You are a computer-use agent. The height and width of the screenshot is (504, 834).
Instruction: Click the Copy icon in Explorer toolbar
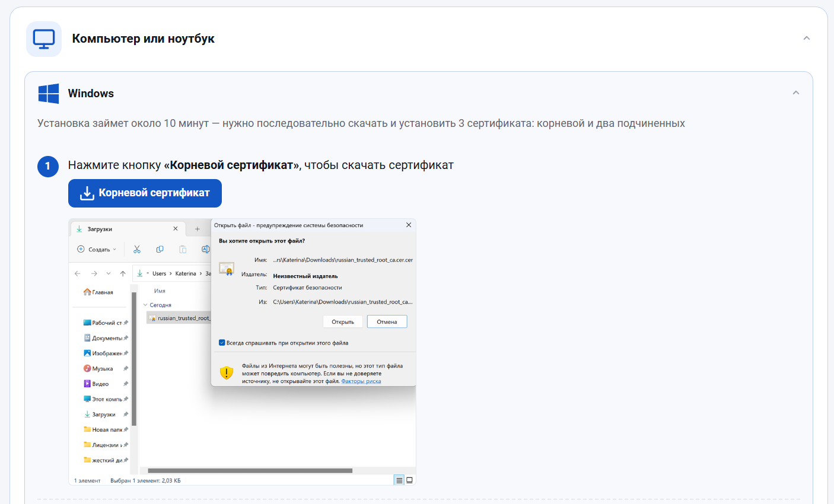click(160, 250)
